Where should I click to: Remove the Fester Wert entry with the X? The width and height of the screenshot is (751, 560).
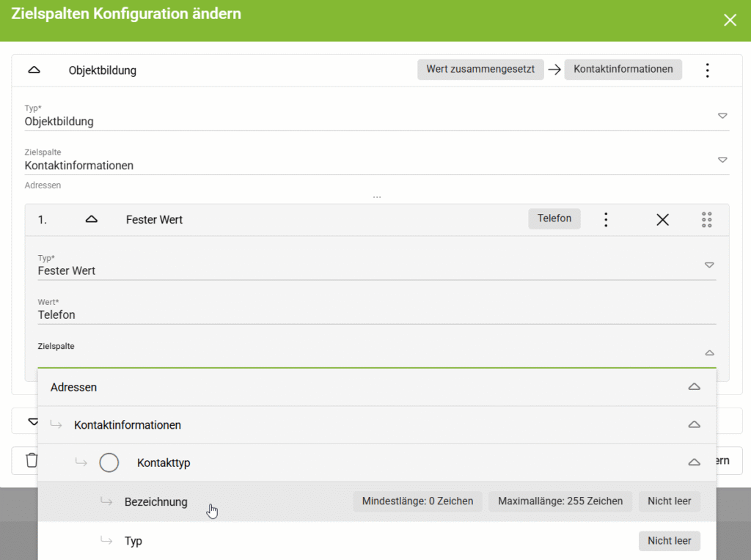tap(663, 220)
